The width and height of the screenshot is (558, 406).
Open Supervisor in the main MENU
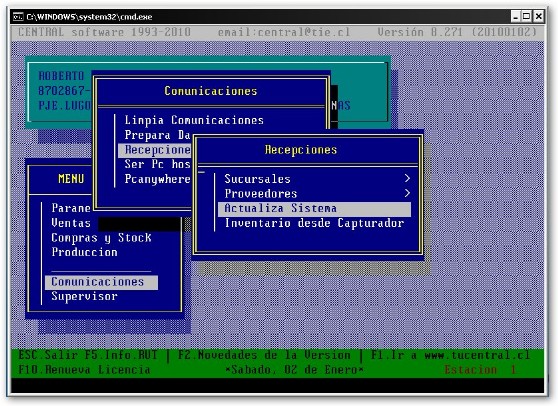(x=84, y=296)
